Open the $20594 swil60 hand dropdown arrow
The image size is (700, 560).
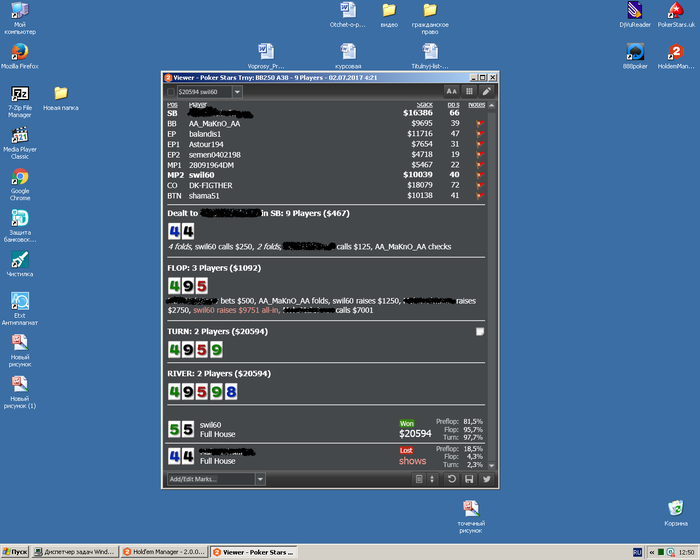click(238, 92)
